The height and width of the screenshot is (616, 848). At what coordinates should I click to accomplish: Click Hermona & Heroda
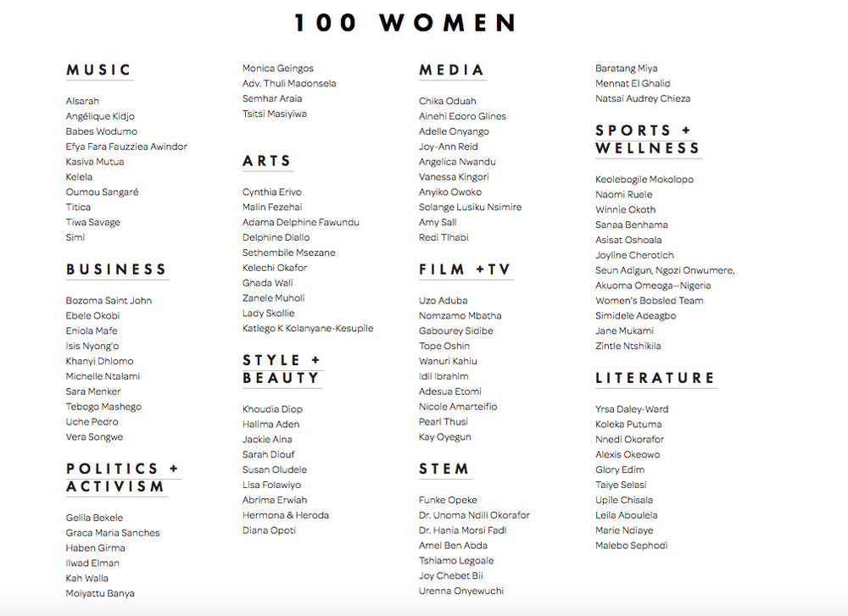click(x=286, y=515)
